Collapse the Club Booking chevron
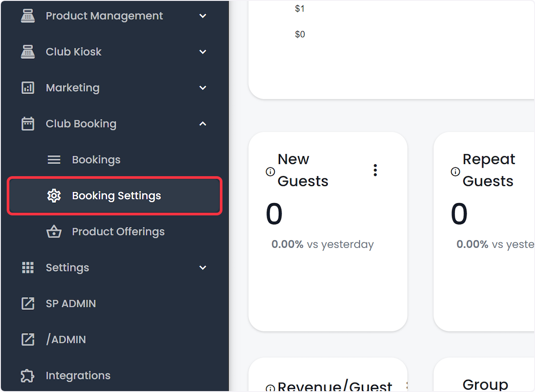 [x=203, y=124]
